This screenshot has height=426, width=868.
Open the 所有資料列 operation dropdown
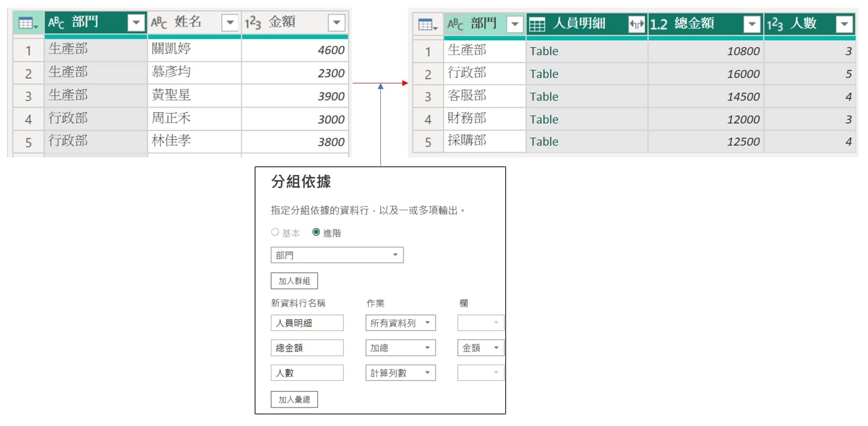pyautogui.click(x=400, y=323)
